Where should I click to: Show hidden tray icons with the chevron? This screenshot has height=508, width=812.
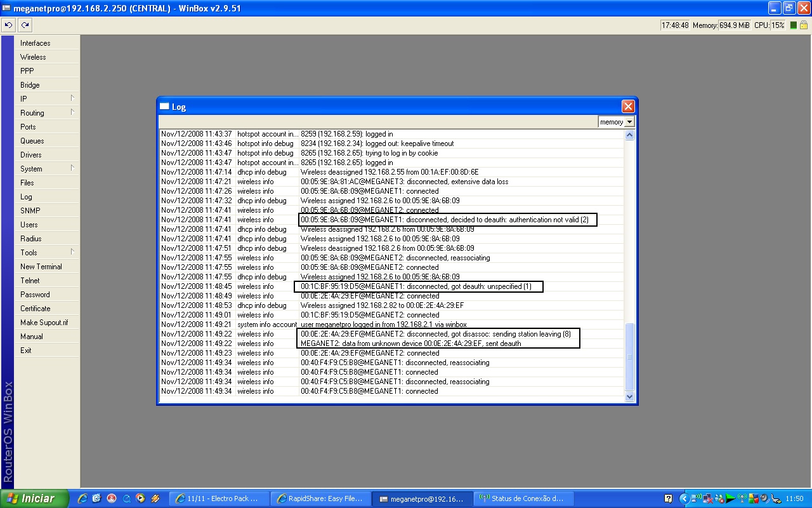684,498
